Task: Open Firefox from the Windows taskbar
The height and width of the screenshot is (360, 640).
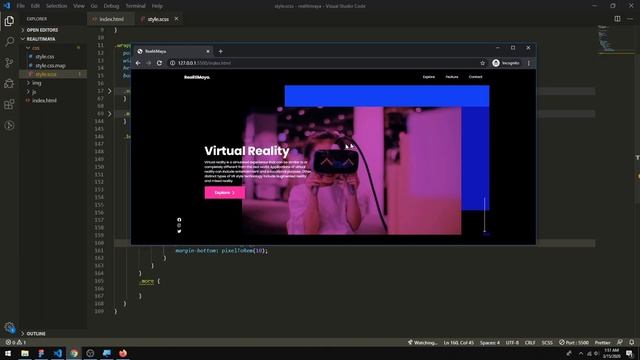Action: click(x=123, y=353)
